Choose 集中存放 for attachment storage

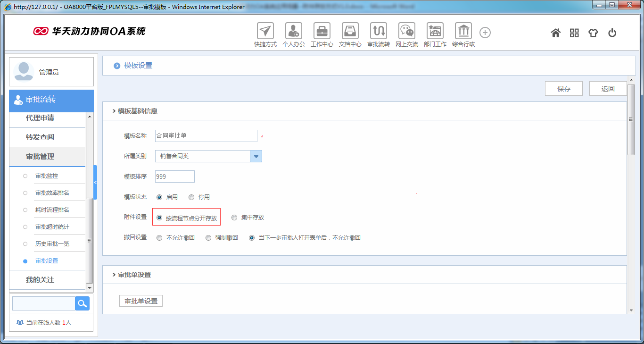pos(234,217)
